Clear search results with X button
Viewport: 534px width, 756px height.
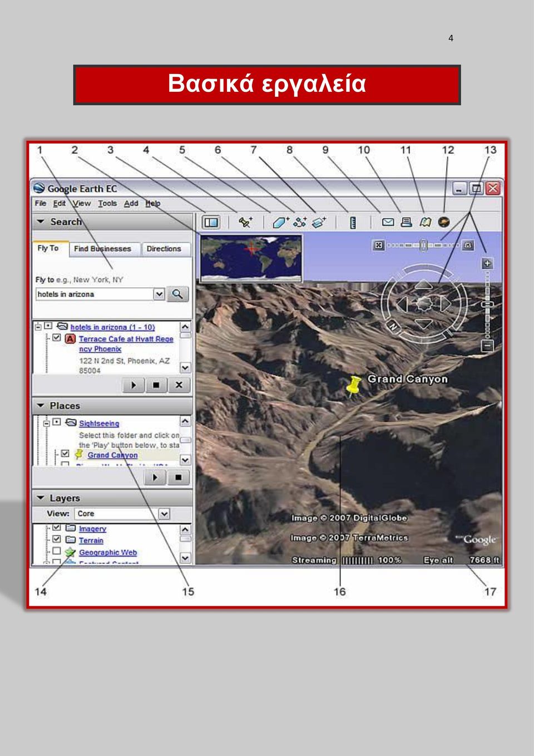[179, 385]
